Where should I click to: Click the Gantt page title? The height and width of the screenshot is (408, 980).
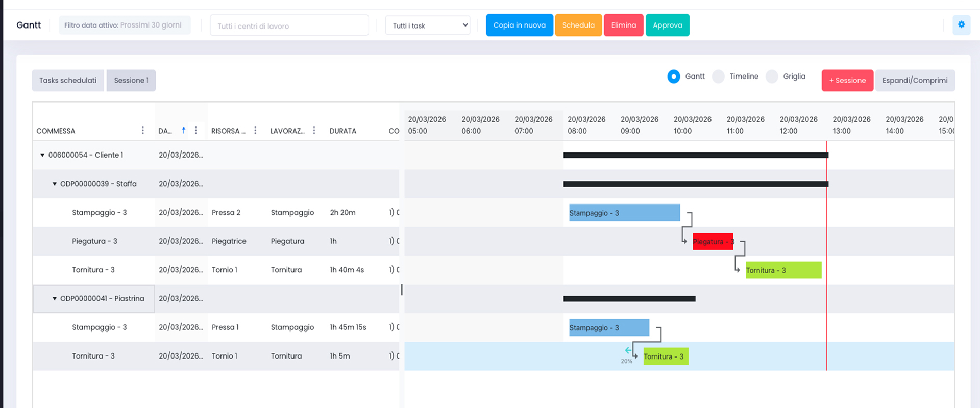click(29, 25)
